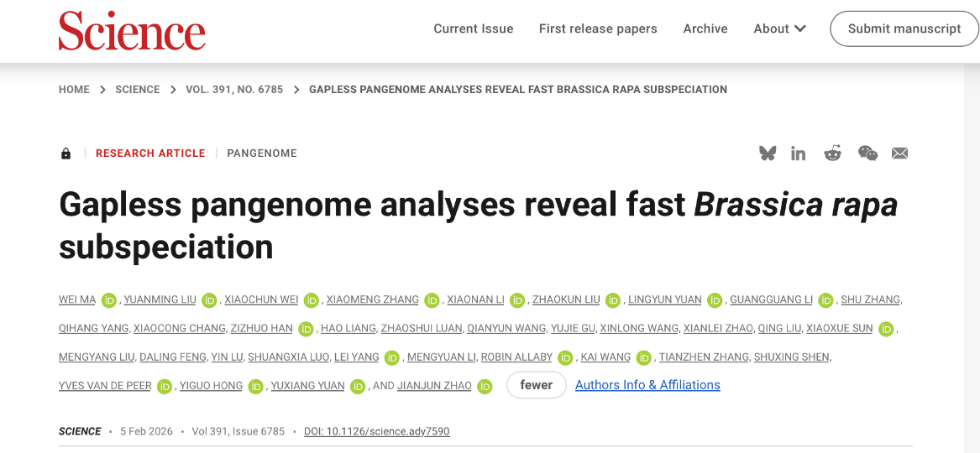This screenshot has height=453, width=980.
Task: Share article on LinkedIn
Action: pos(798,153)
